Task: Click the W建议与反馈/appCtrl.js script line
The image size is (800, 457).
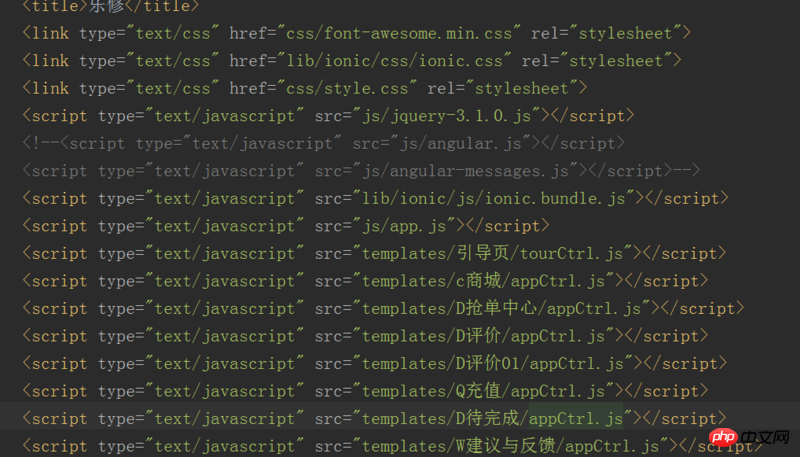Action: point(392,447)
